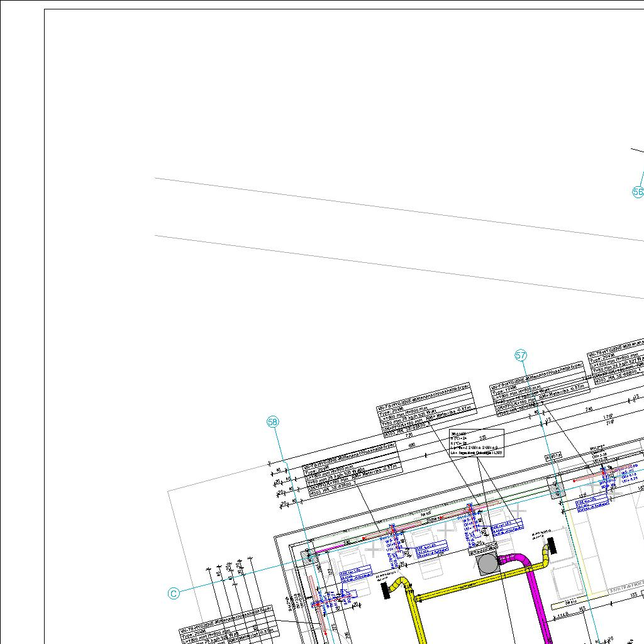The image size is (644, 644).
Task: Click radiator label box reading Type: 10VM
Action: pos(540,389)
